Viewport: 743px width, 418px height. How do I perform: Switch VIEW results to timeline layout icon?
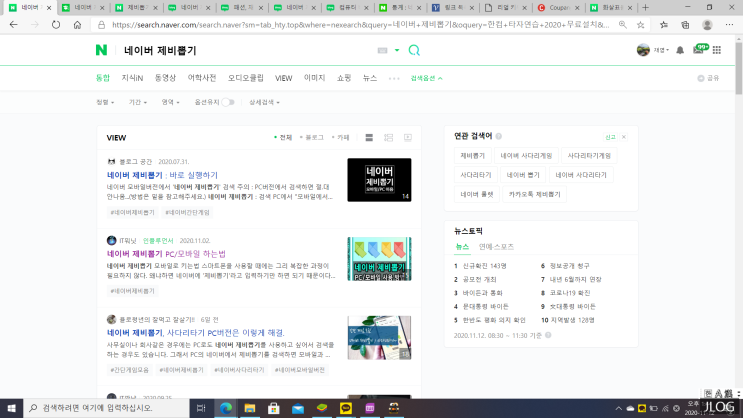(x=389, y=137)
